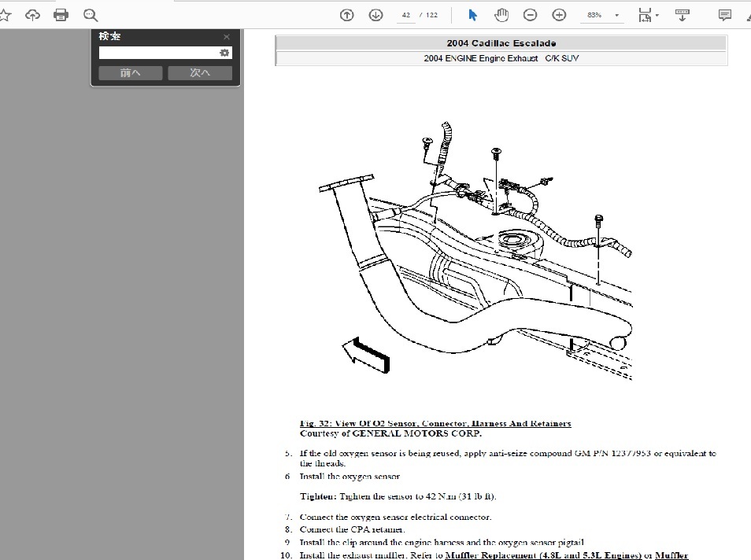The image size is (751, 560).
Task: Click the fit page tool icon
Action: [645, 15]
